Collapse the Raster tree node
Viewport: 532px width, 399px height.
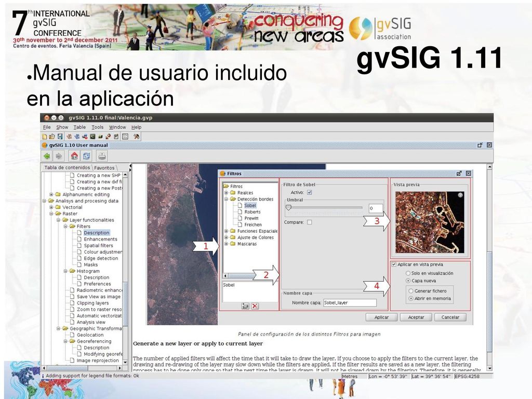coord(51,214)
